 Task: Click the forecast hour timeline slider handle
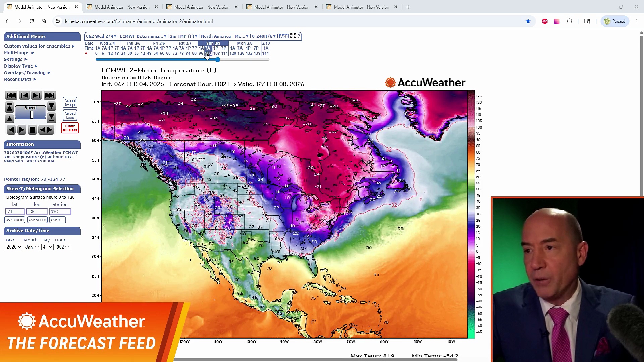coord(218,60)
